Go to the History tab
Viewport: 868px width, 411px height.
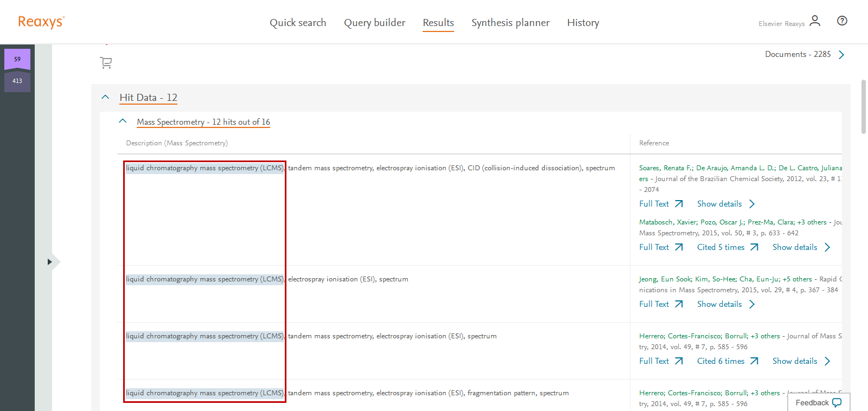583,23
